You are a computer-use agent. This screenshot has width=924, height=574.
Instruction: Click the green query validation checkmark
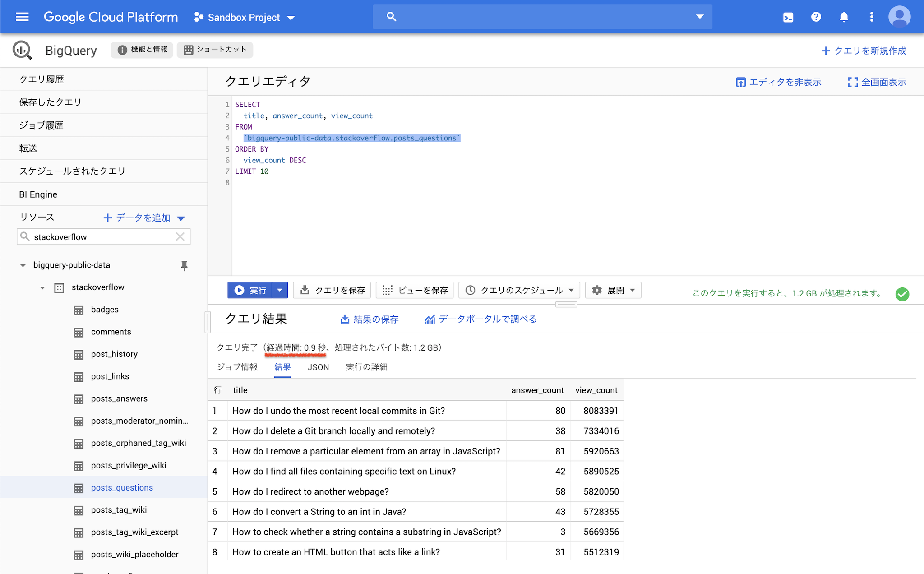[x=902, y=294]
